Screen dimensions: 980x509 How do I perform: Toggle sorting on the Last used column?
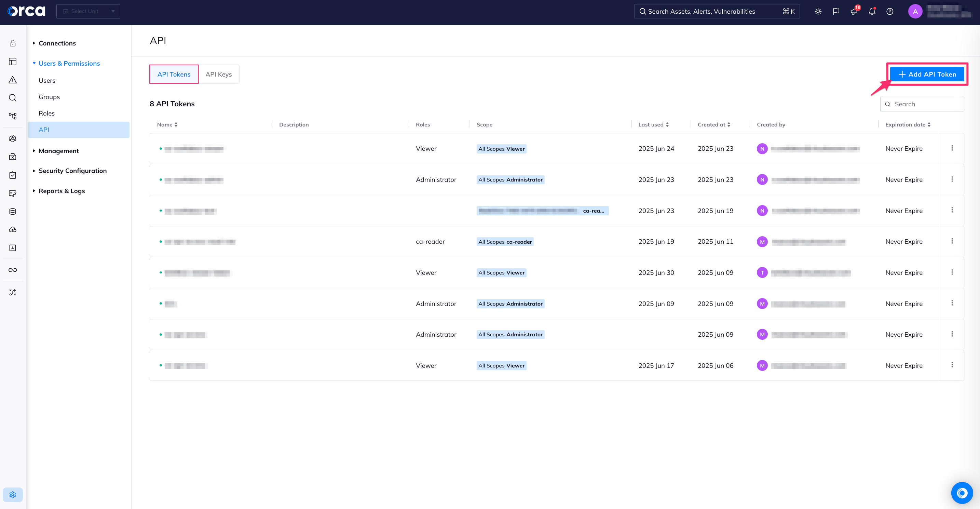coord(668,124)
